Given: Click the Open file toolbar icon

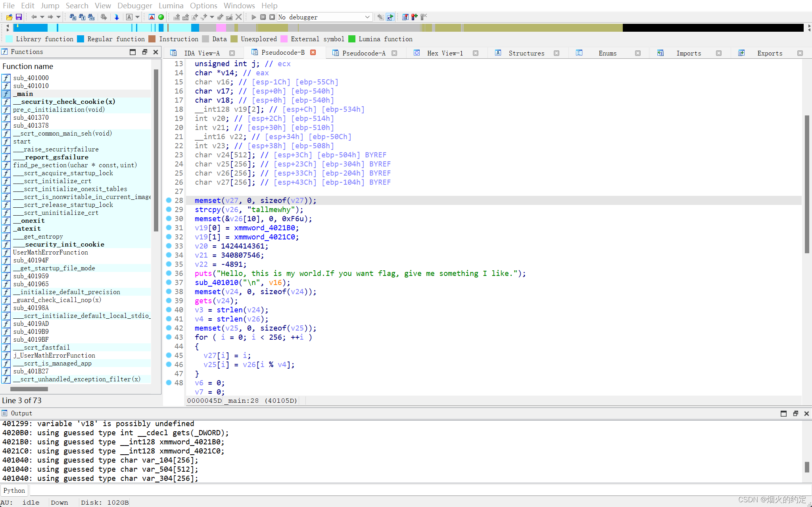Looking at the screenshot, I should (x=9, y=17).
